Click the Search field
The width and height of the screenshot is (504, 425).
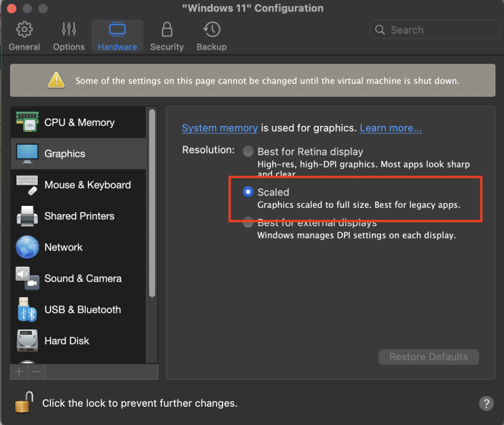(435, 30)
